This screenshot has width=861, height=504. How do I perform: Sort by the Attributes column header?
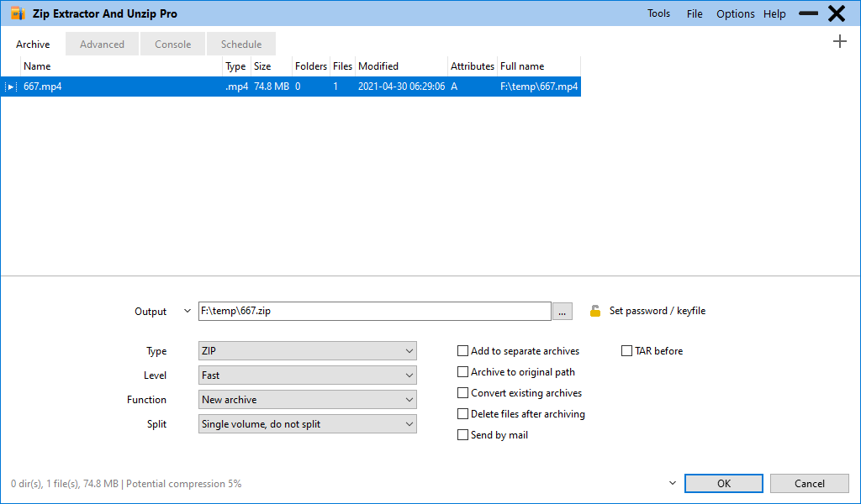click(x=473, y=66)
